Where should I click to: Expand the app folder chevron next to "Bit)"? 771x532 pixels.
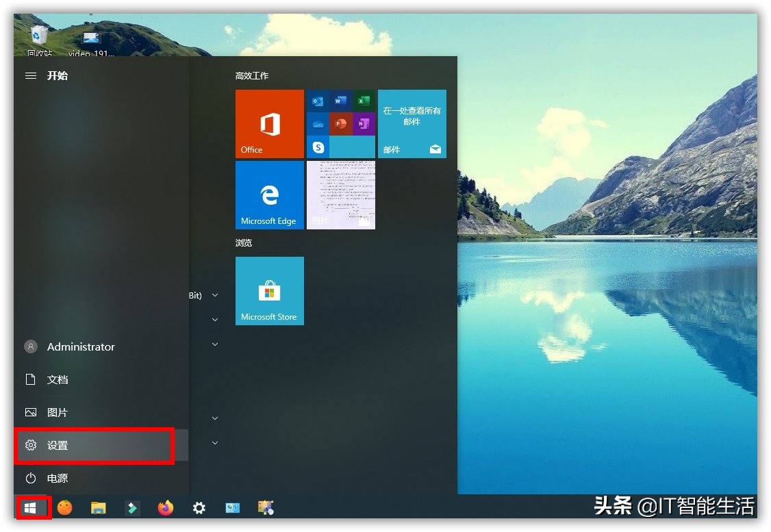pos(215,295)
